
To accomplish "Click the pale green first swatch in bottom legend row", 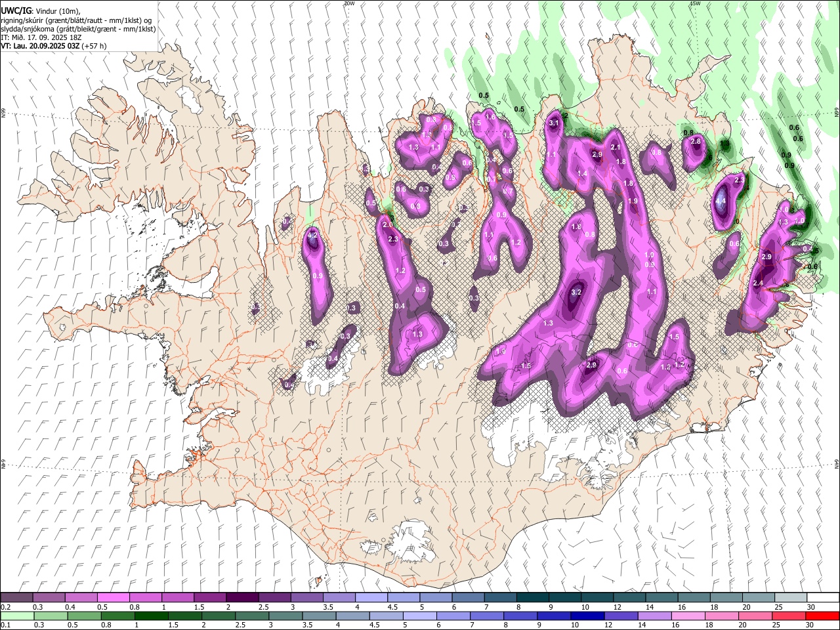I will click(x=17, y=616).
